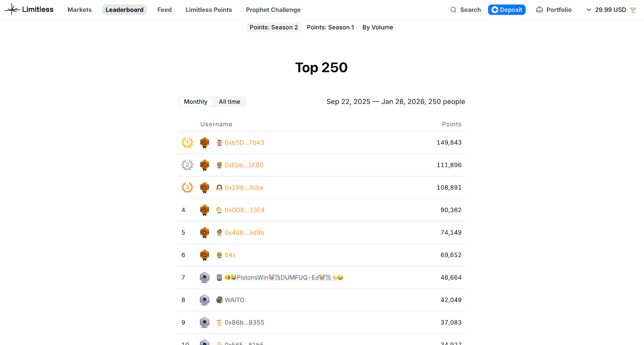Select Points: Season 2 filter

coord(274,27)
